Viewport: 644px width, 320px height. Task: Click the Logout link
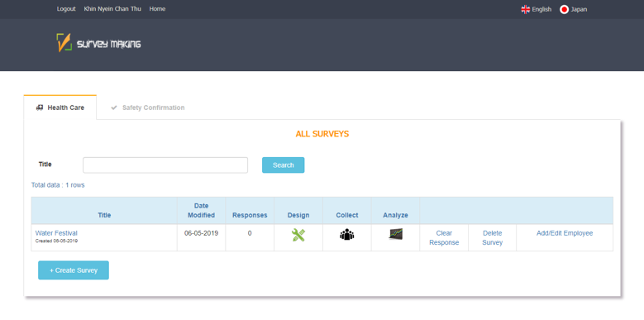click(x=66, y=9)
